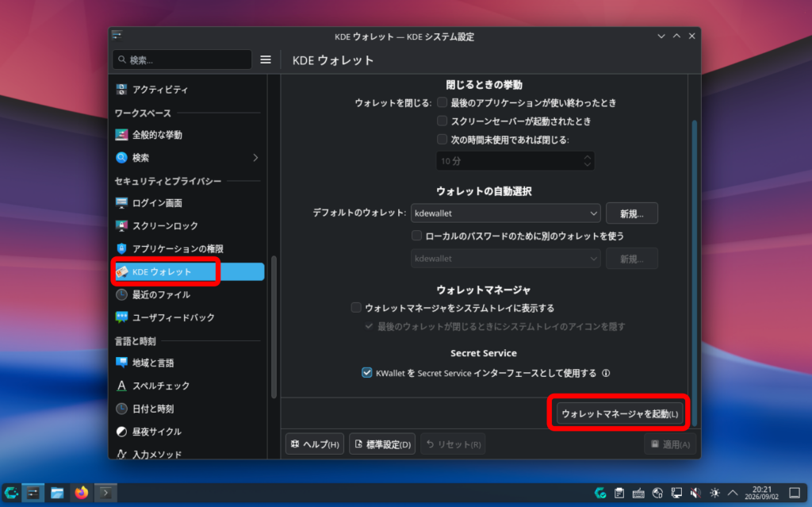Enable showing wallet manager in system tray
Image resolution: width=812 pixels, height=507 pixels.
tap(356, 308)
